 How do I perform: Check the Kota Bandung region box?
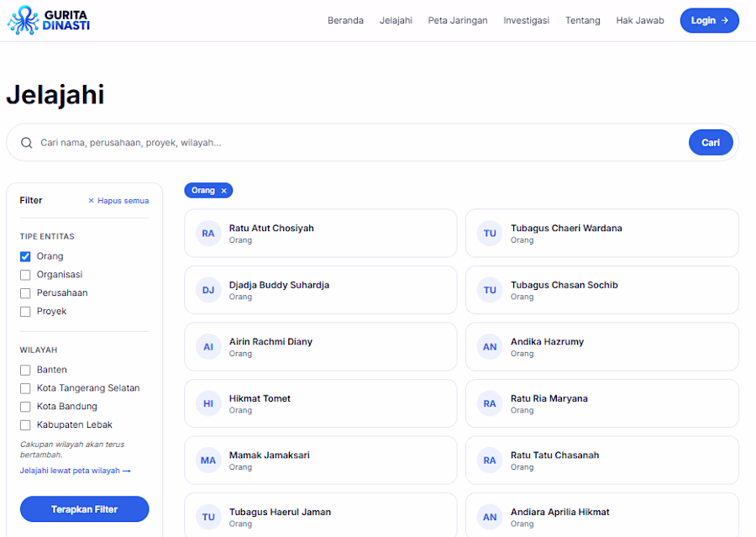[x=25, y=407]
